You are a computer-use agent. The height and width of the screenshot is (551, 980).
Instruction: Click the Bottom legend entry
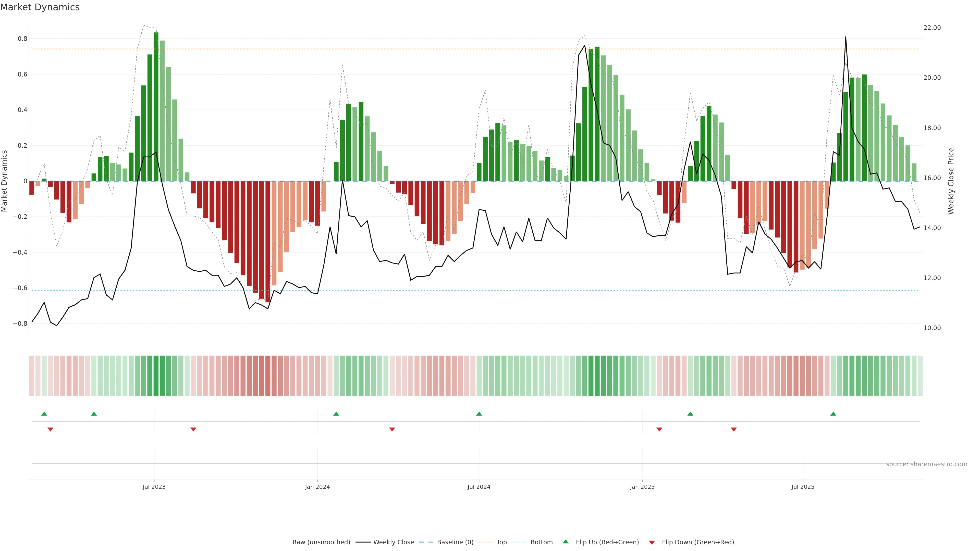(541, 542)
